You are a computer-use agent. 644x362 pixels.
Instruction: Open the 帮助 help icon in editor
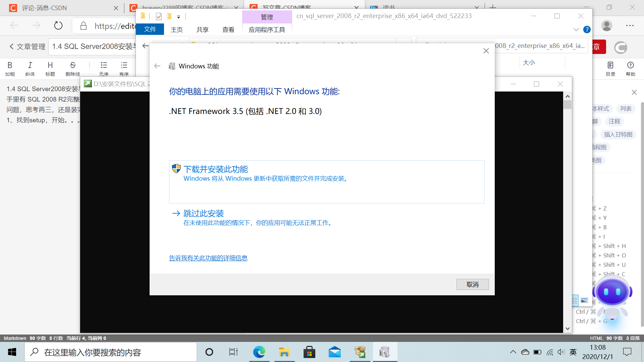click(x=631, y=69)
